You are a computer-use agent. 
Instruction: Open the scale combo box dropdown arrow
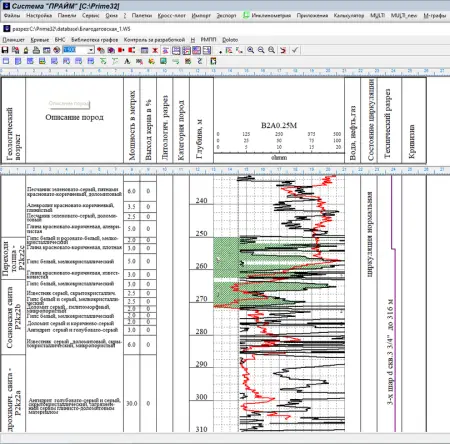coord(91,50)
